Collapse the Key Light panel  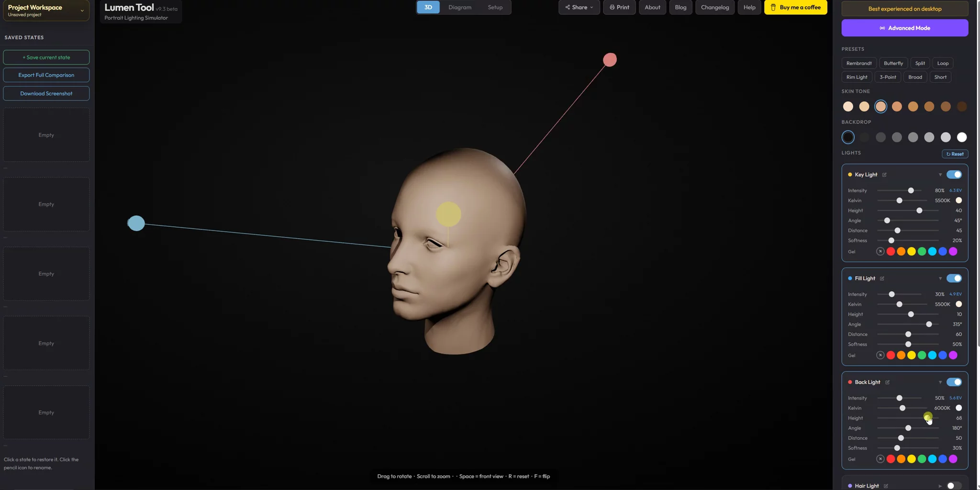tap(940, 175)
